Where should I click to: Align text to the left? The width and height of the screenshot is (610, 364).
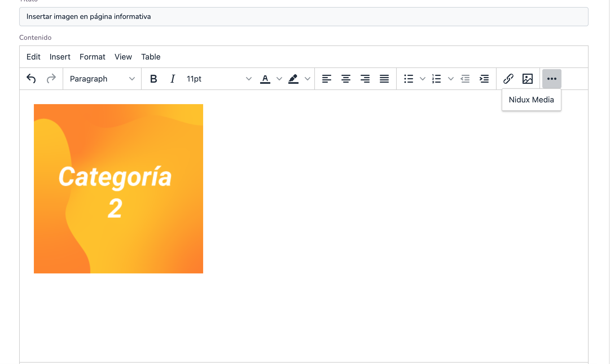tap(326, 79)
